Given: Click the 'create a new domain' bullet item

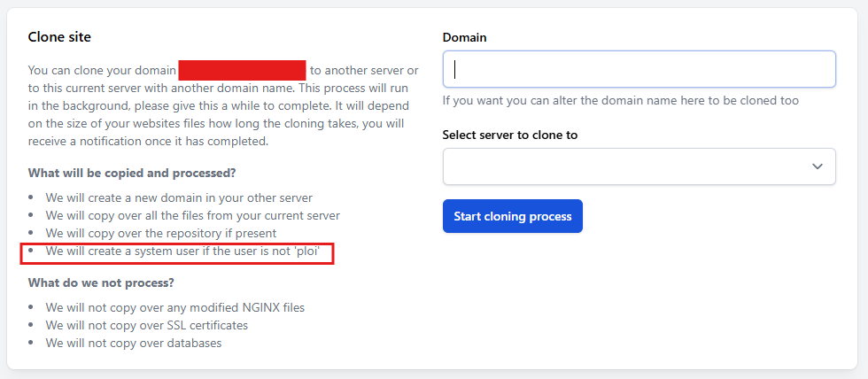Looking at the screenshot, I should (x=179, y=197).
